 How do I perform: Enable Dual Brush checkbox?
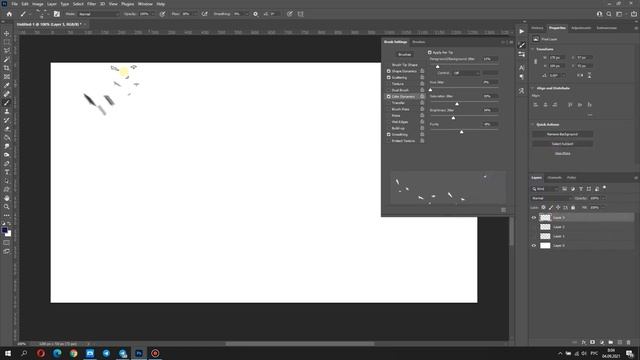click(389, 90)
